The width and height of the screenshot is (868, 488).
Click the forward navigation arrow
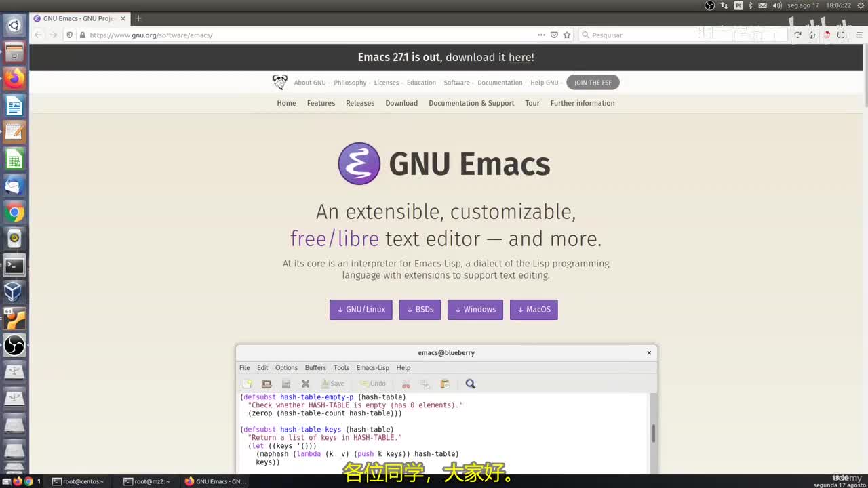click(53, 35)
